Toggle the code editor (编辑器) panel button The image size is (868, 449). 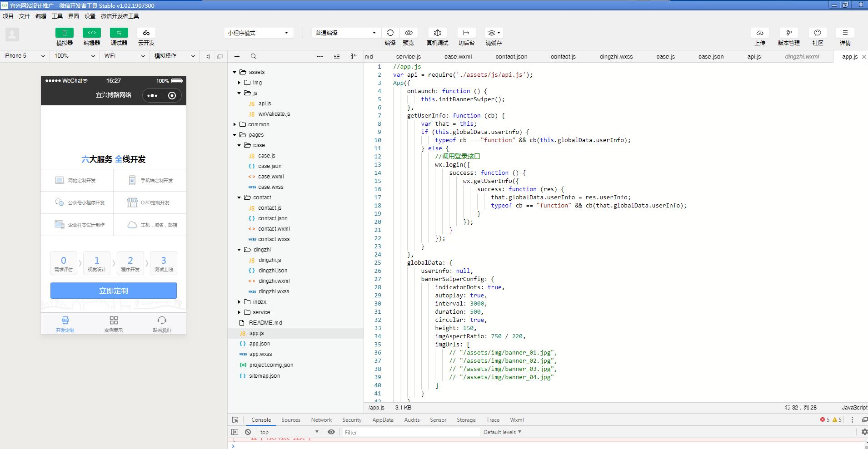pyautogui.click(x=91, y=33)
